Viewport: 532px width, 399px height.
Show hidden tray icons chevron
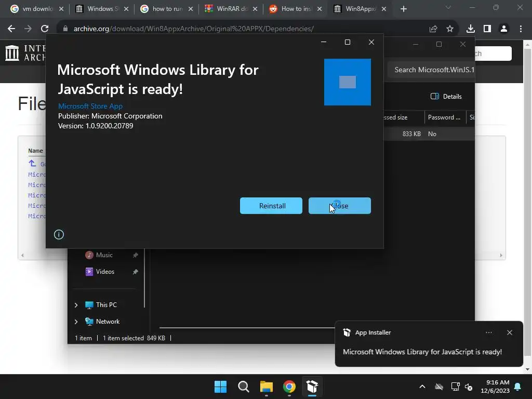coord(422,387)
